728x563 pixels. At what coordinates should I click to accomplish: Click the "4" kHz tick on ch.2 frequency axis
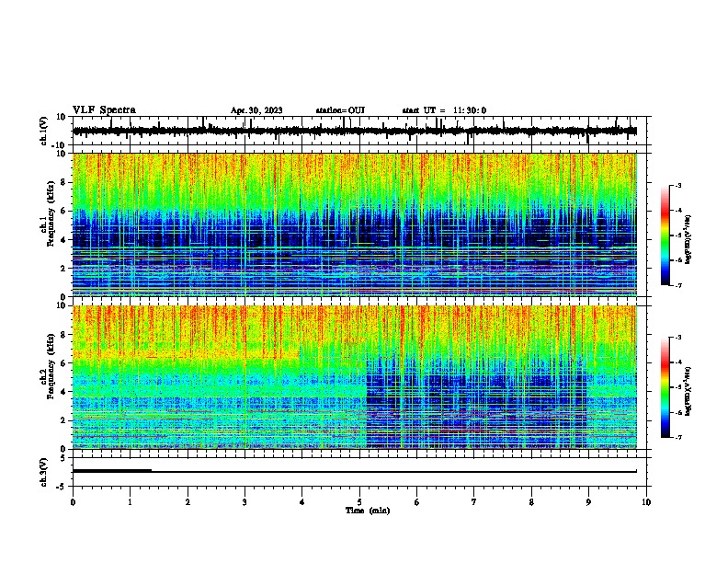pos(63,392)
